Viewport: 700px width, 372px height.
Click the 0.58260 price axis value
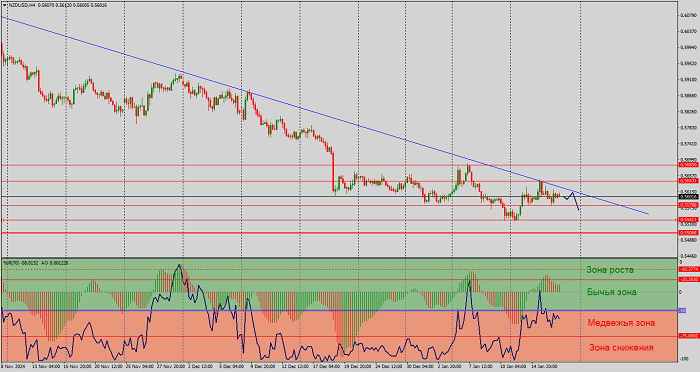689,112
